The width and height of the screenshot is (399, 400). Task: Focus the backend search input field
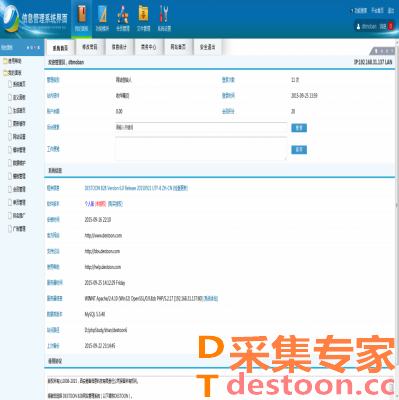pyautogui.click(x=201, y=127)
